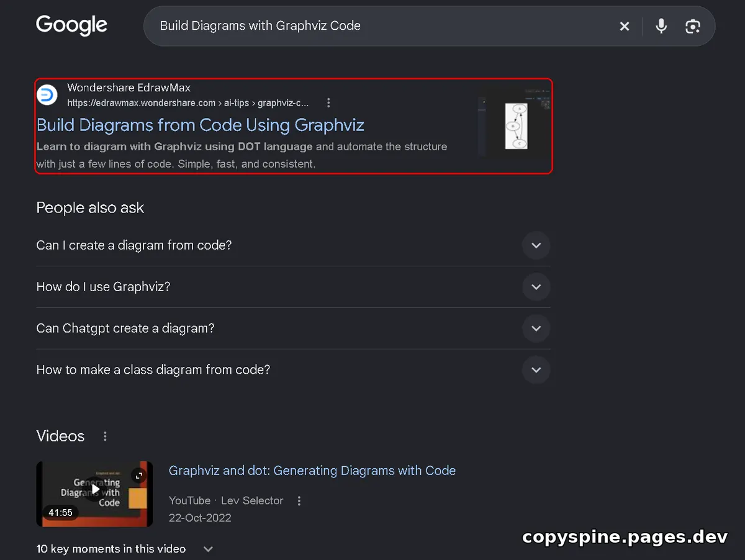
Task: Click the edrawmax.wondershare.com URL text
Action: click(x=188, y=102)
